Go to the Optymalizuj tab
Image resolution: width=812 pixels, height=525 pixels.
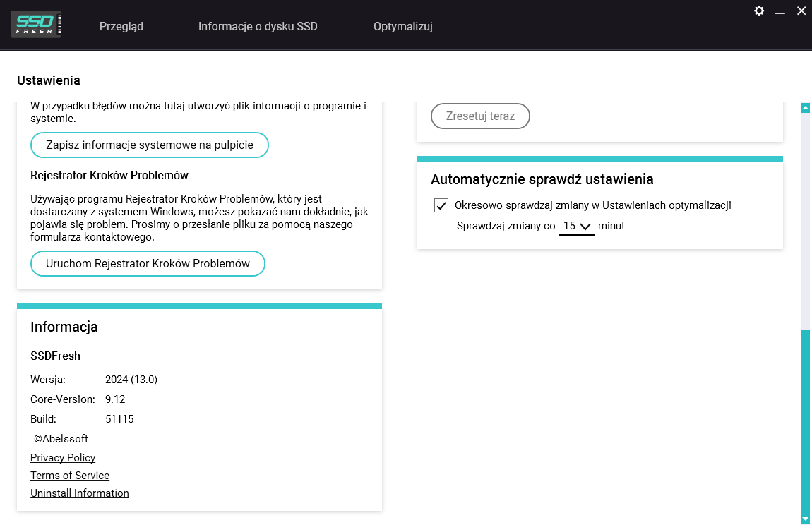coord(403,26)
